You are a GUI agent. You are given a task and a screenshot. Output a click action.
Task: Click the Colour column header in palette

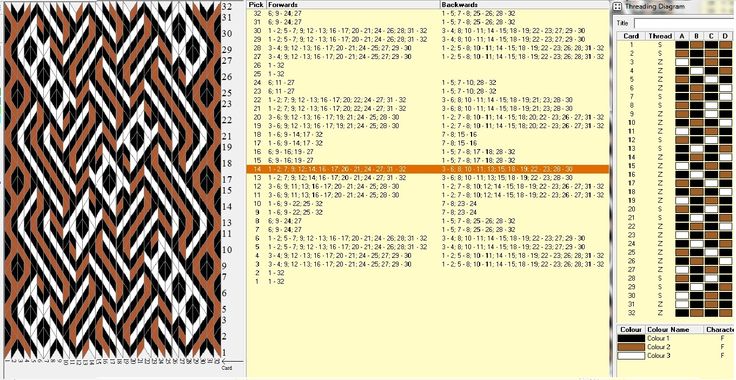click(x=631, y=329)
